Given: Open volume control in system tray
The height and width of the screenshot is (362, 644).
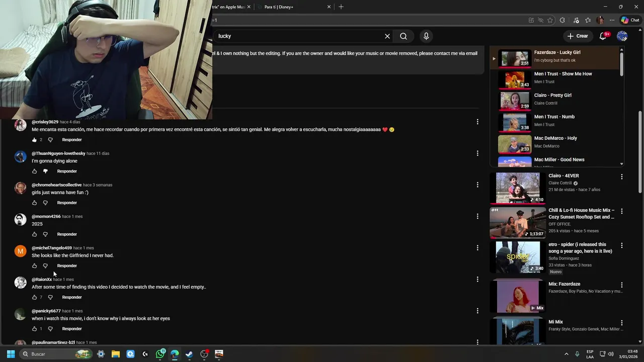Looking at the screenshot, I should 611,354.
